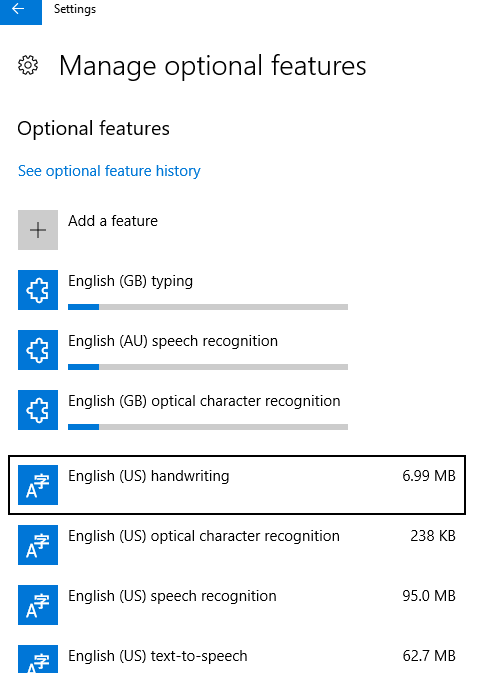This screenshot has width=491, height=673.
Task: Select the puzzle icon for English (GB) optical character recognition
Action: 38,410
